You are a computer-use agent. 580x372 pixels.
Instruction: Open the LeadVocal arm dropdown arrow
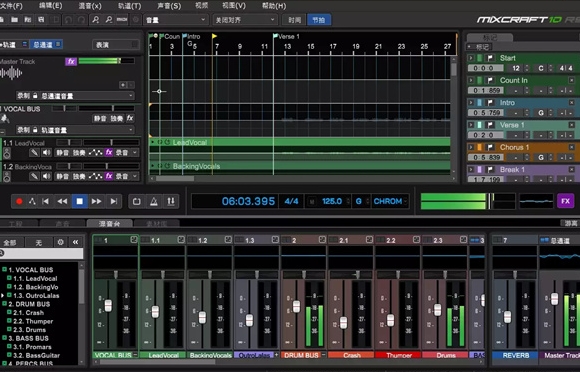pos(135,152)
